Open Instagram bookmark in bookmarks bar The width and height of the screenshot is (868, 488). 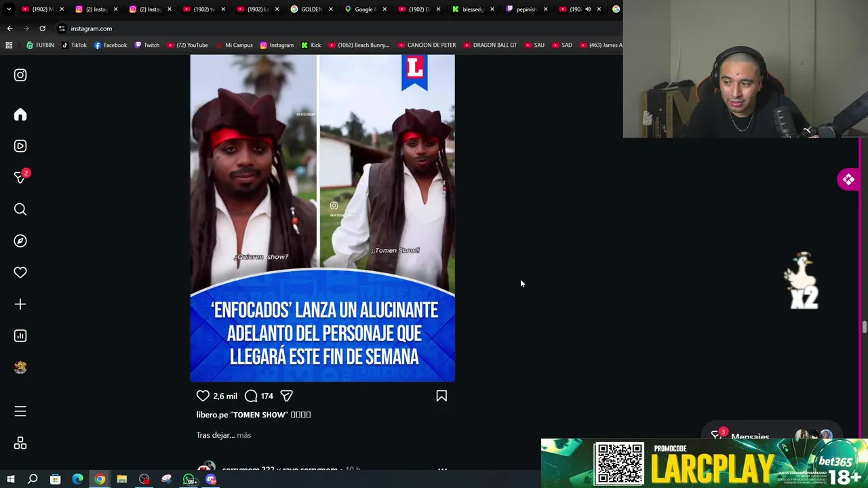coord(277,45)
